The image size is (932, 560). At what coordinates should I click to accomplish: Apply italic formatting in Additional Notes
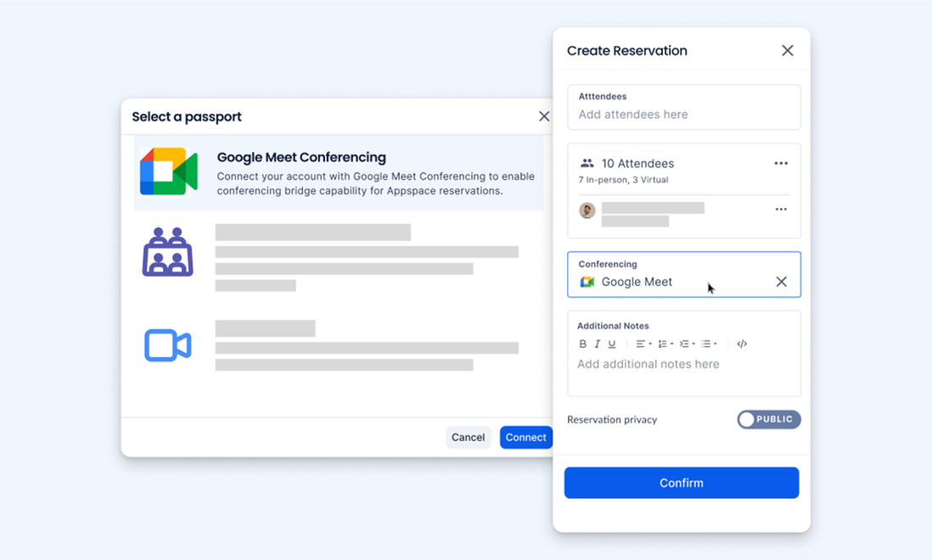pos(598,344)
